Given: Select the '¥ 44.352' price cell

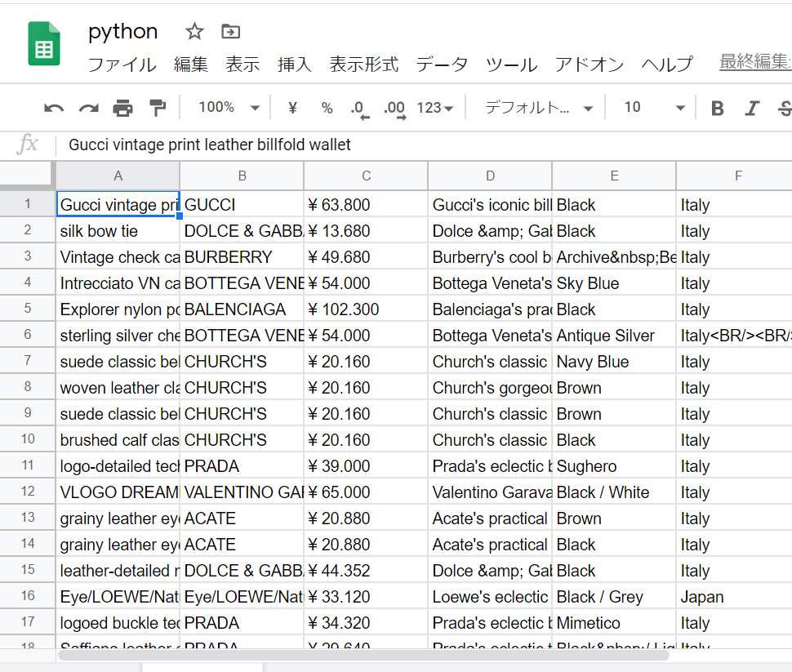Looking at the screenshot, I should click(x=367, y=570).
